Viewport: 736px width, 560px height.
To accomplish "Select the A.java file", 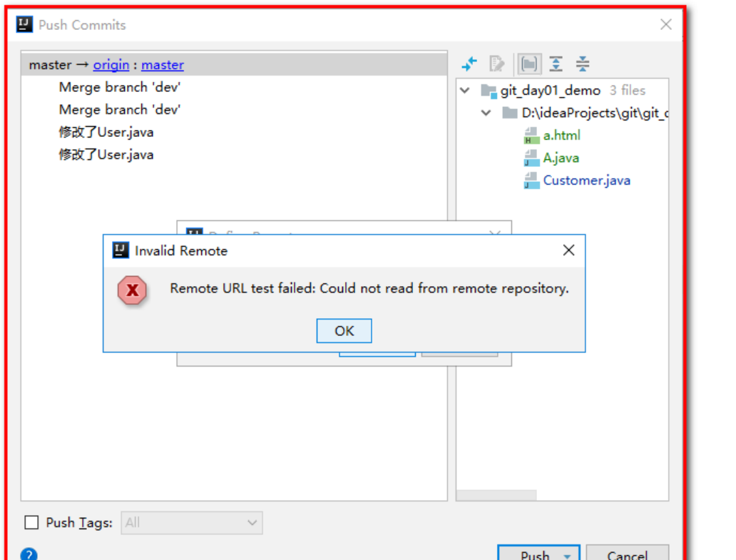I will 561,158.
